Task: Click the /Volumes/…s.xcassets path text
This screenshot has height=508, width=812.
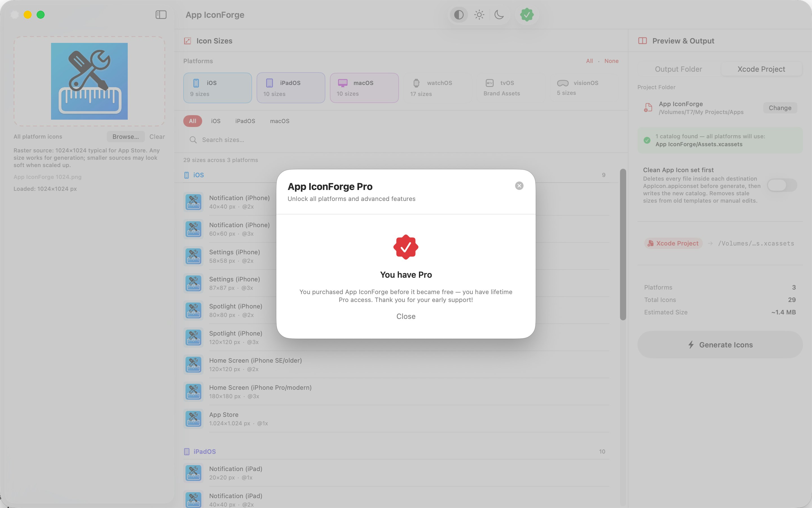Action: pos(756,243)
